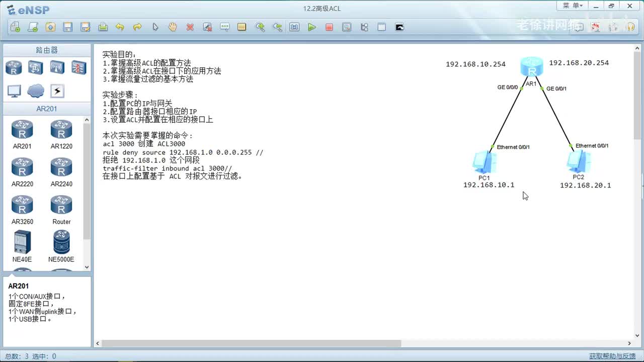Open the 获取帮助与反馈 link
The height and width of the screenshot is (362, 644).
click(612, 356)
